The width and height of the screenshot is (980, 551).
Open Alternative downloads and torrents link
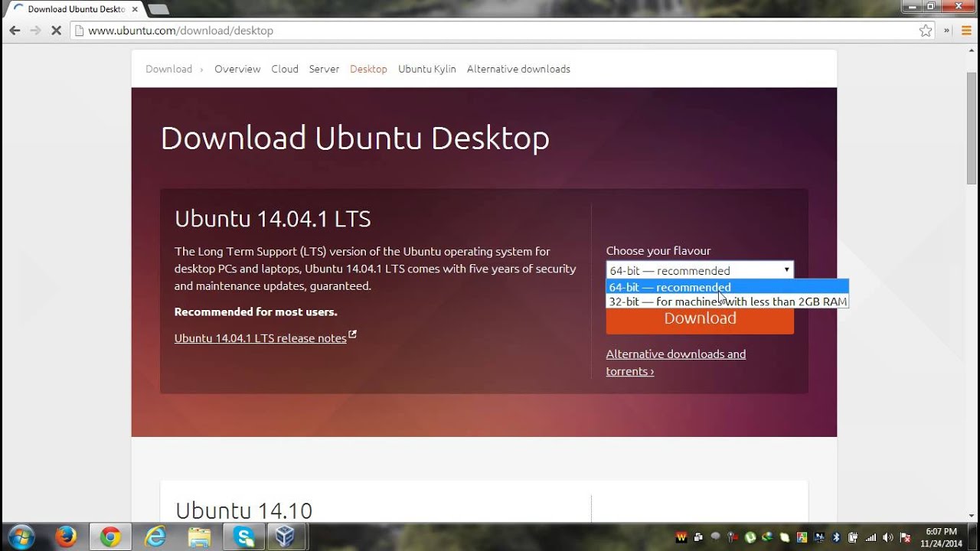(x=676, y=363)
